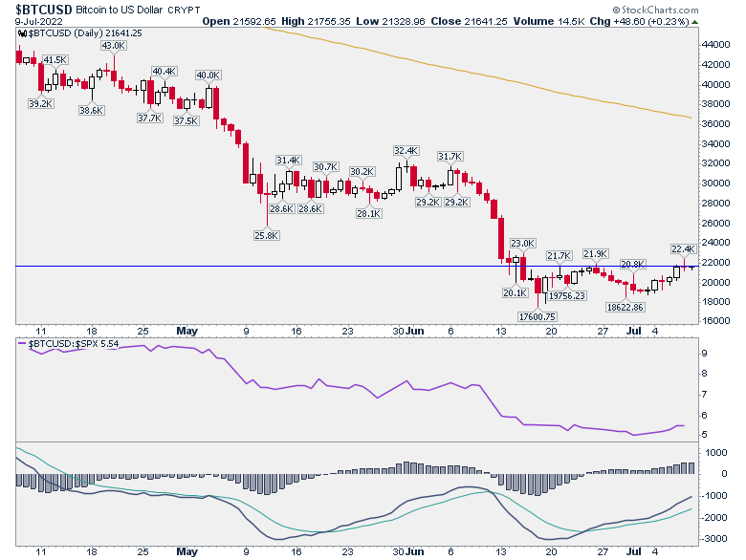Click the green up-triangle beside Chg
The height and width of the screenshot is (560, 746).
694,22
